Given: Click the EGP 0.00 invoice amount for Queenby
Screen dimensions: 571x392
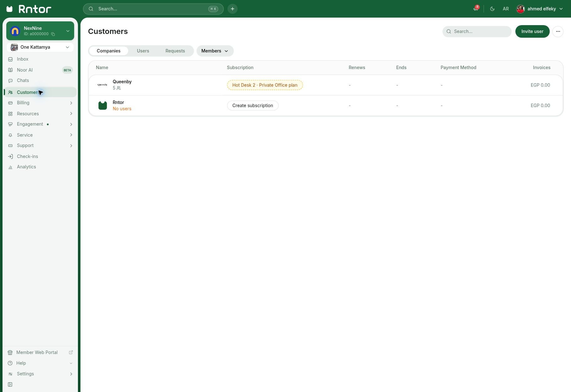Looking at the screenshot, I should [540, 85].
